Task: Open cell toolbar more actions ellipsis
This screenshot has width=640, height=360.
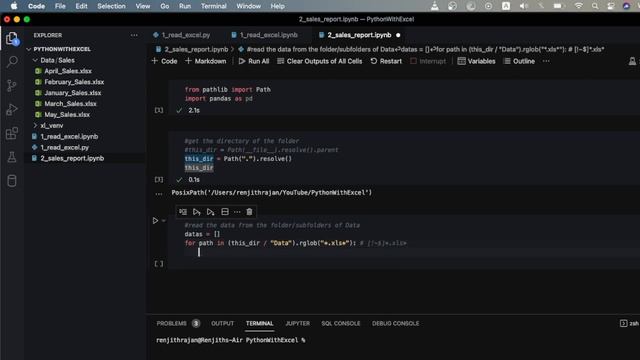Action: tap(237, 212)
